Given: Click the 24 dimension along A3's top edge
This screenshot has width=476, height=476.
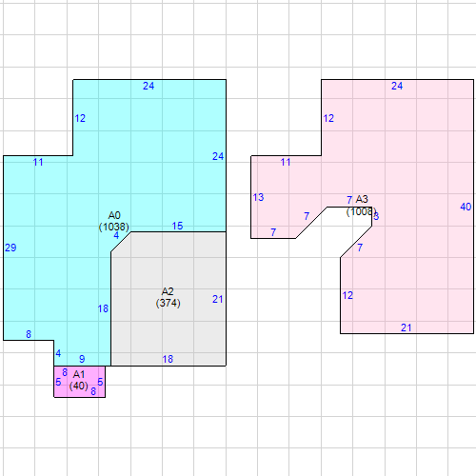Looking at the screenshot, I should tap(397, 86).
